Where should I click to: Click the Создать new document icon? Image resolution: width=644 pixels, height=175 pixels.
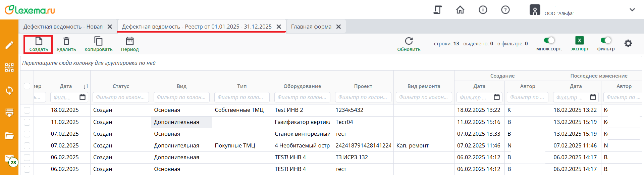click(x=39, y=41)
